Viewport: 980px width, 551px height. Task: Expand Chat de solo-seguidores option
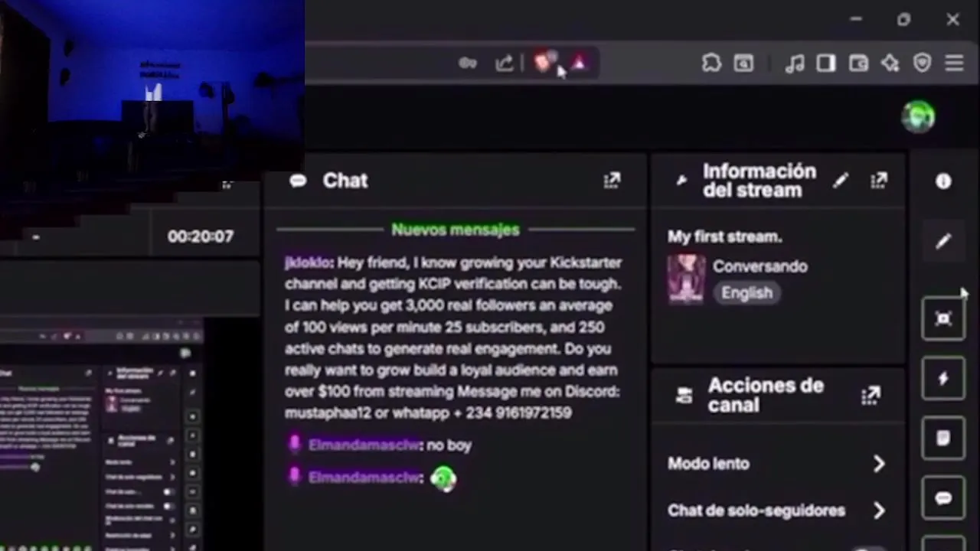[777, 510]
